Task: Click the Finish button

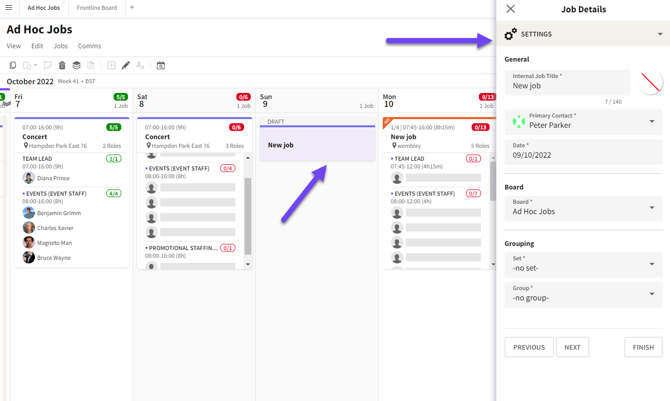Action: point(643,347)
